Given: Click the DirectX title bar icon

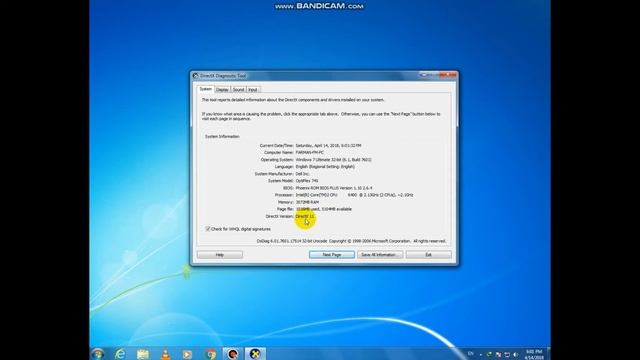Looking at the screenshot, I should click(x=195, y=76).
